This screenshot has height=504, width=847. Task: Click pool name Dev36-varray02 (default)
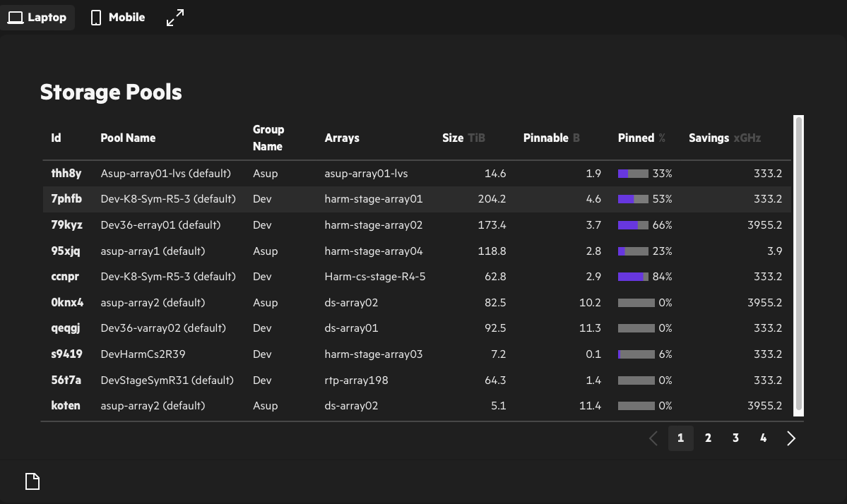(163, 328)
